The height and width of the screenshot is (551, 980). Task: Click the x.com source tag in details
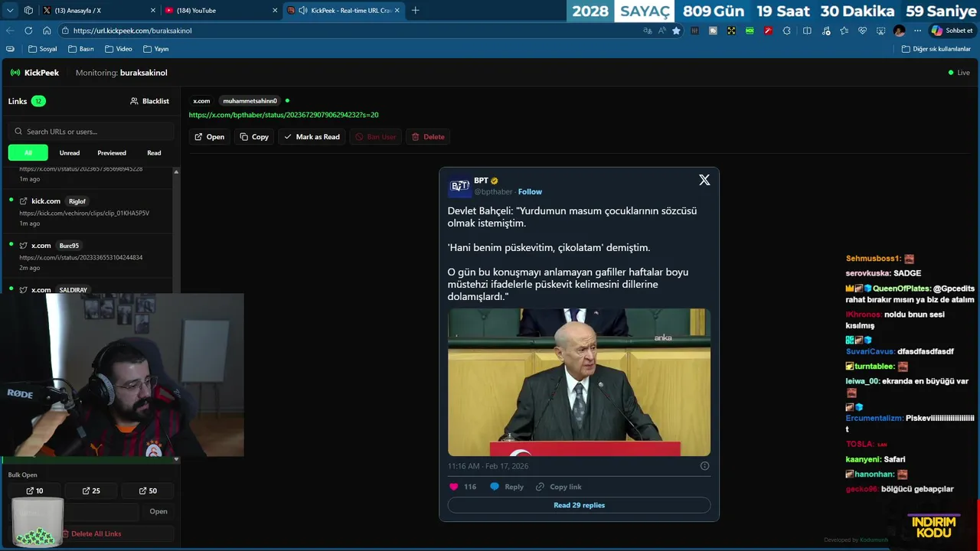pyautogui.click(x=201, y=101)
